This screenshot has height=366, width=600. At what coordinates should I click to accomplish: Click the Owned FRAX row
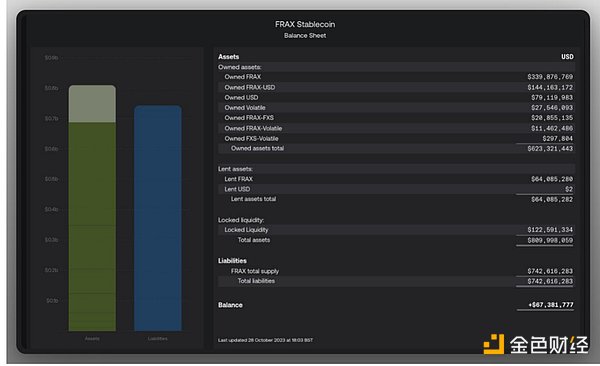click(396, 77)
